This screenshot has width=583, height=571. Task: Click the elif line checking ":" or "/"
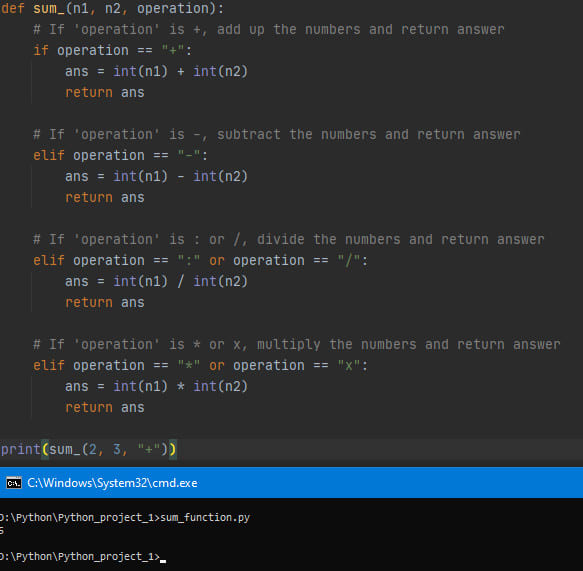point(200,261)
